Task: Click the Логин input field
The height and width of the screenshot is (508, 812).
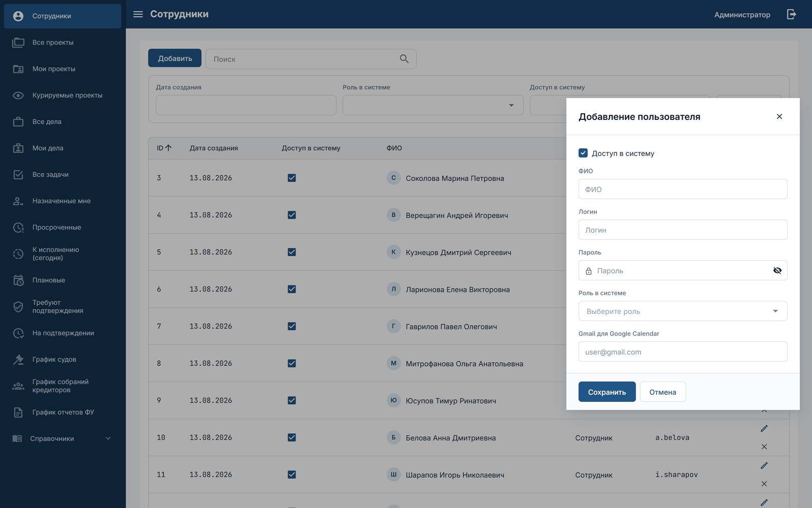Action: coord(683,230)
